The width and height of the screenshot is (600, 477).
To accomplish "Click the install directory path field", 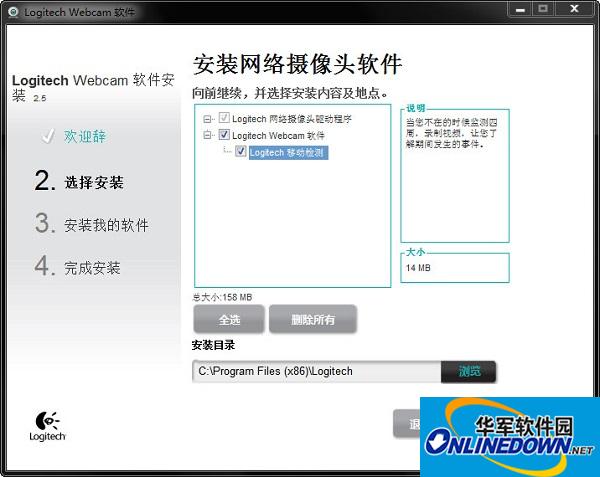I will click(x=317, y=371).
